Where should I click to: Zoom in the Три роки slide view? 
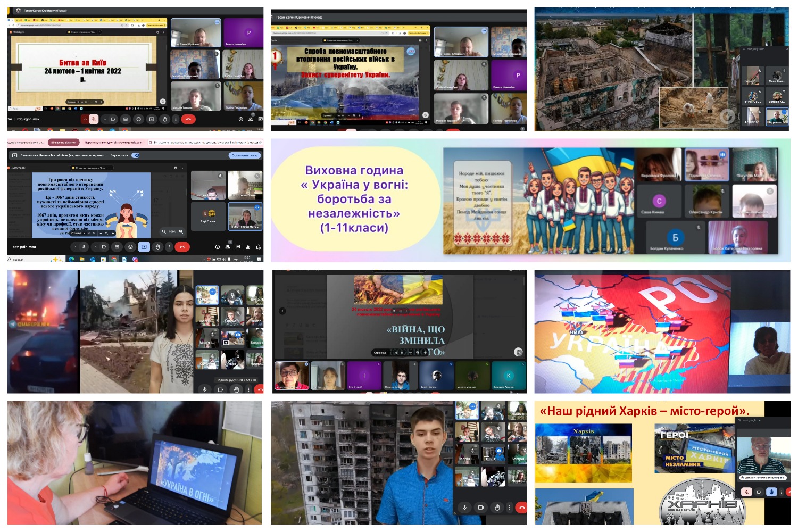tap(181, 232)
